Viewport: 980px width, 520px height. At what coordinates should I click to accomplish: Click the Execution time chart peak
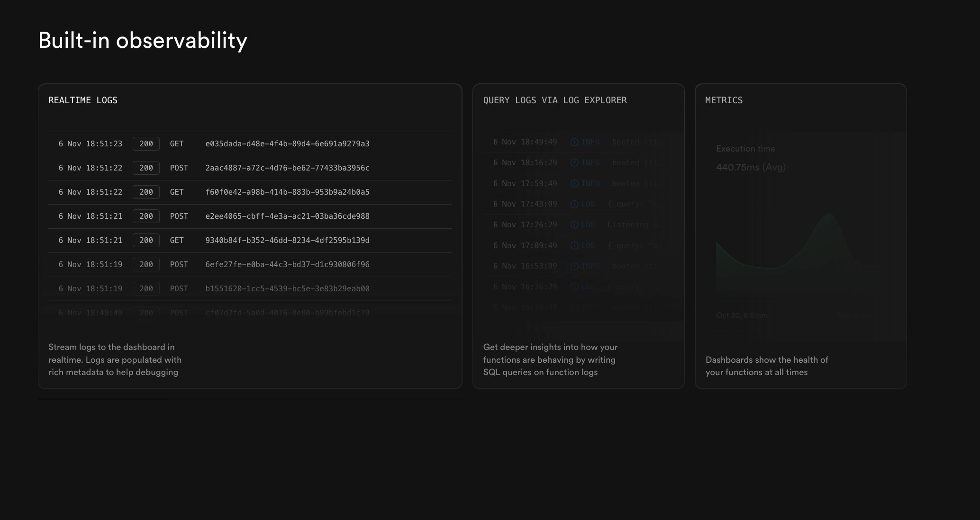pos(830,215)
